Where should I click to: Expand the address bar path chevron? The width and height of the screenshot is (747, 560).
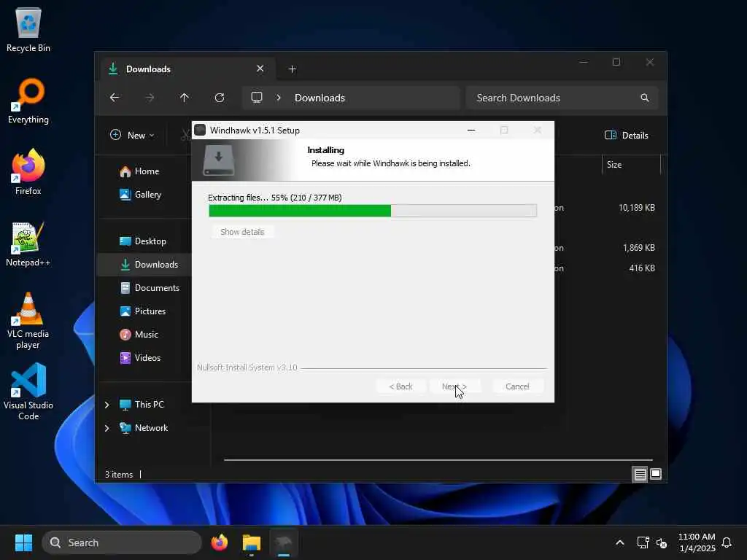(x=279, y=98)
